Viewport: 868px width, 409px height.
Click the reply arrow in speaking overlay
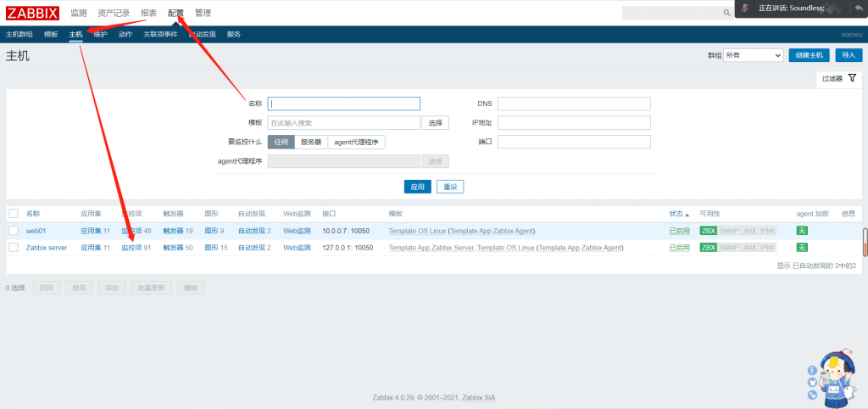coord(858,8)
